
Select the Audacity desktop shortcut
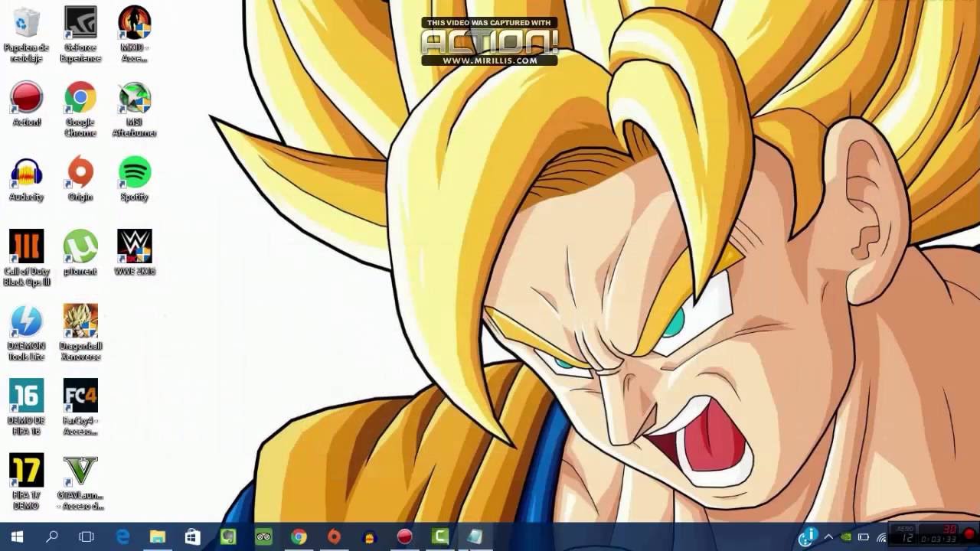[x=26, y=180]
